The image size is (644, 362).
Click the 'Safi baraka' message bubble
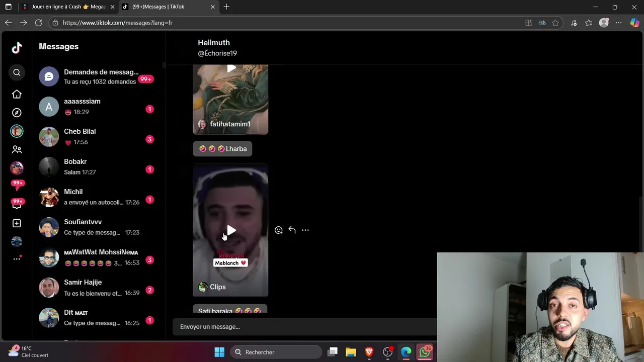click(x=230, y=309)
